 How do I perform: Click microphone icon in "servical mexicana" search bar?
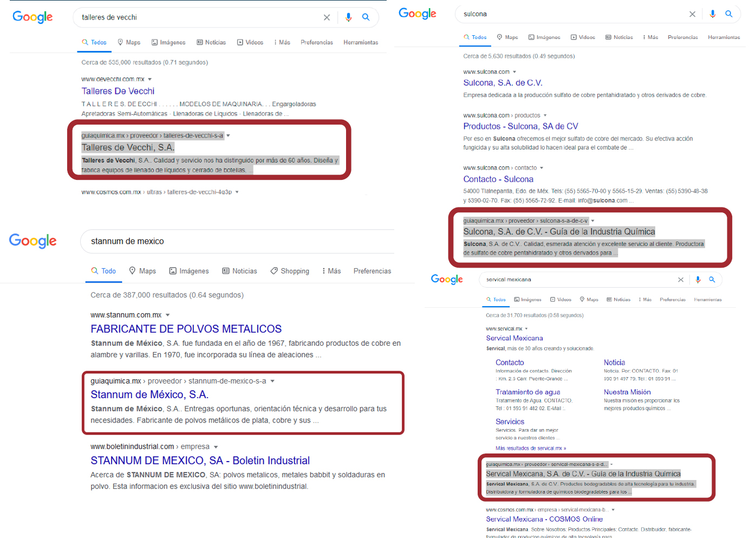[698, 280]
